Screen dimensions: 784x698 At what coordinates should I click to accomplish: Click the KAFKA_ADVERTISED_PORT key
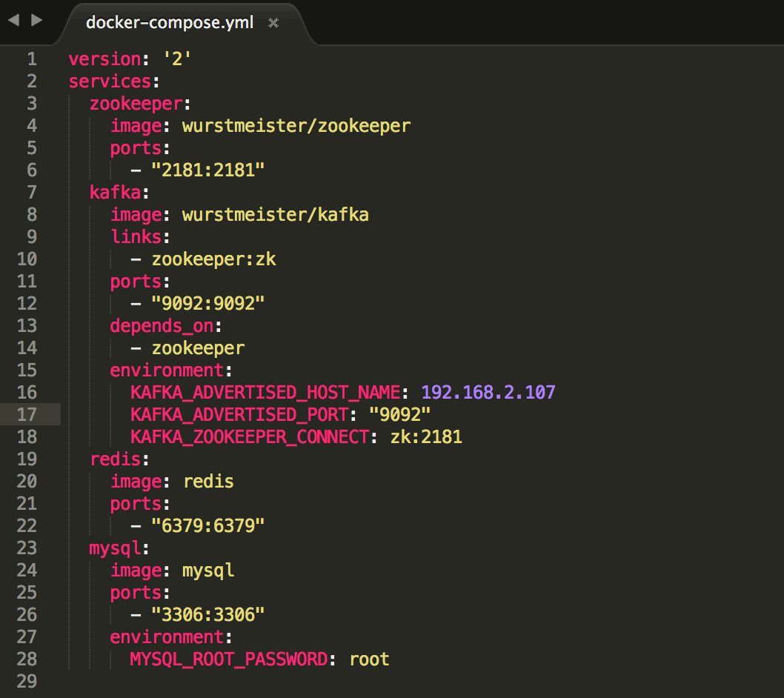(x=239, y=414)
